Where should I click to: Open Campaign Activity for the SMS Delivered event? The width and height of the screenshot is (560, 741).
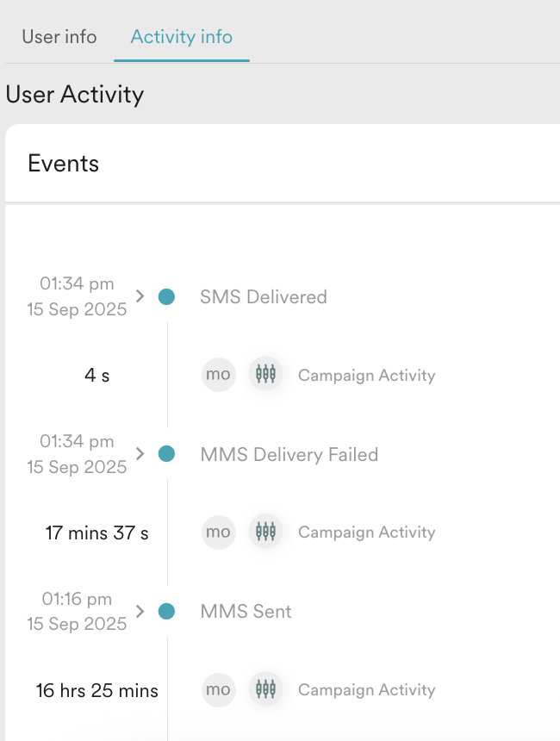click(x=366, y=375)
